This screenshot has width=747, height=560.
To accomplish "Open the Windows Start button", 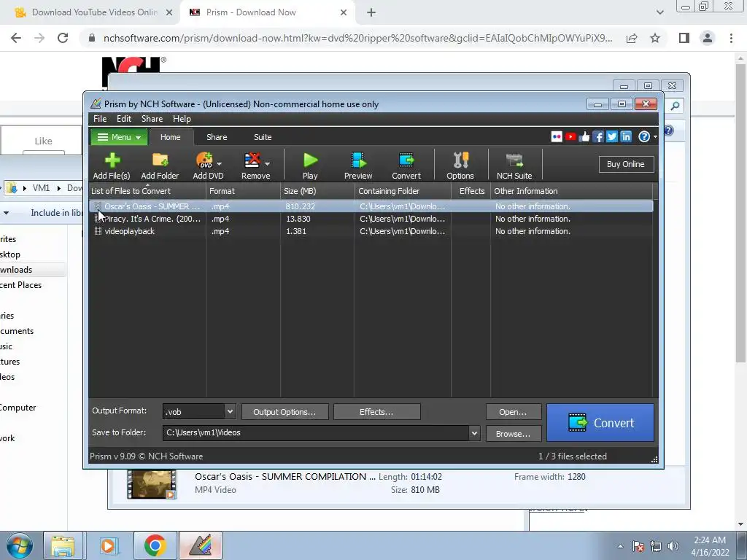I will (20, 545).
